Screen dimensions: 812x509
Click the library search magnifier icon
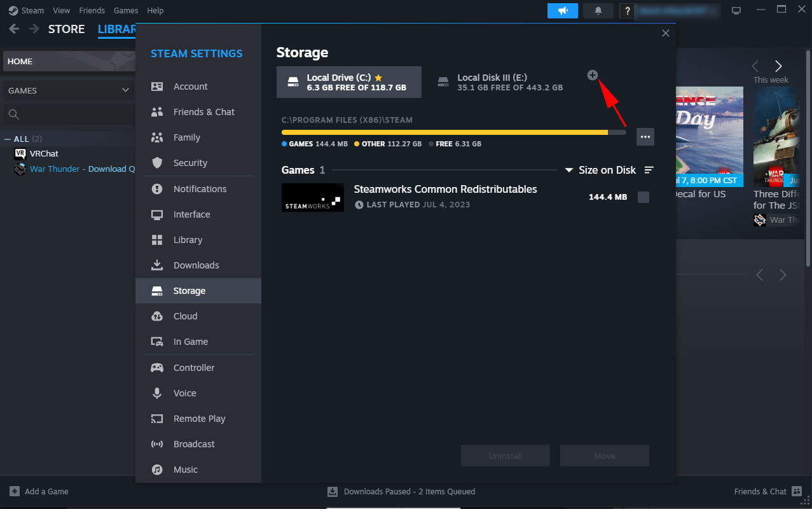click(14, 115)
